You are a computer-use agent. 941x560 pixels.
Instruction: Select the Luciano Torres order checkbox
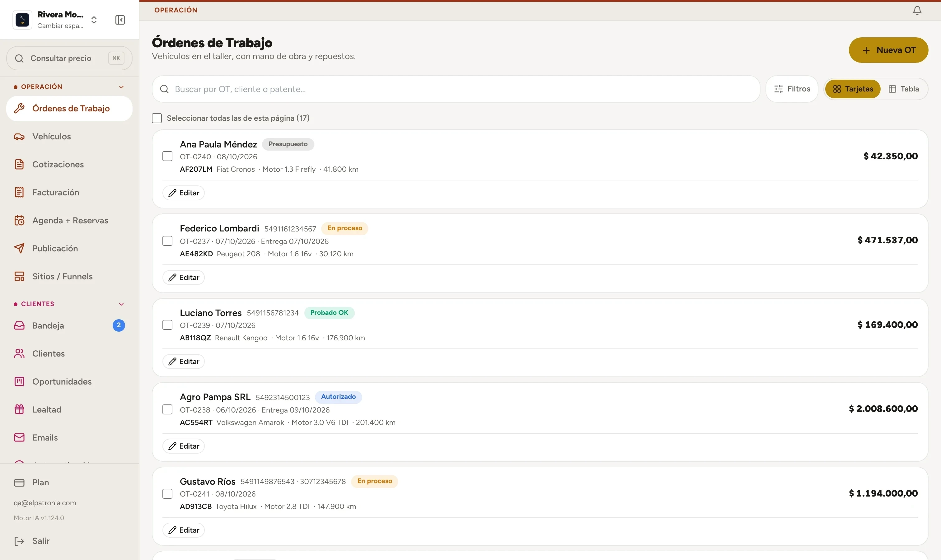(167, 325)
